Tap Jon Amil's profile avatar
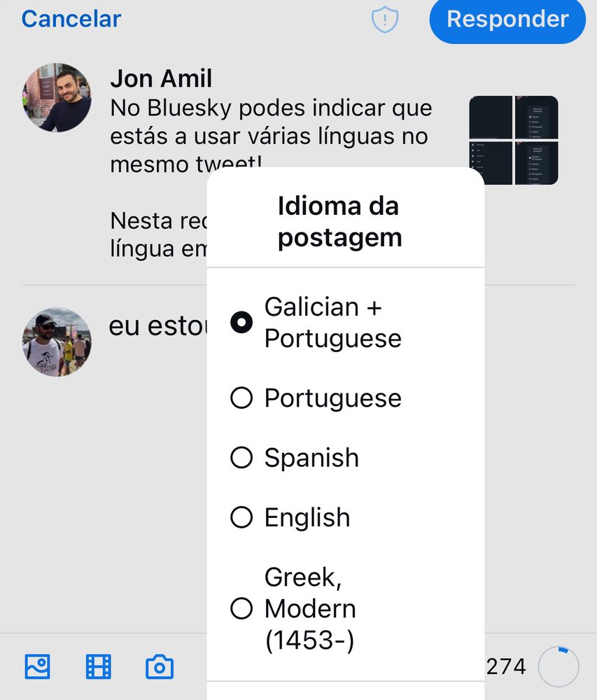This screenshot has width=597, height=700. click(x=57, y=97)
